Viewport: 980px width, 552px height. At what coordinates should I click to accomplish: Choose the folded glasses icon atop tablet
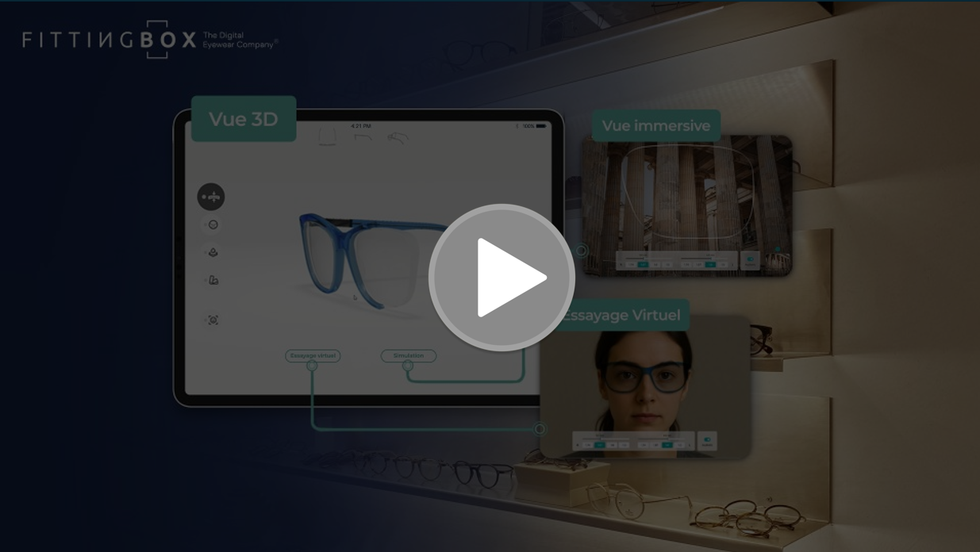(x=398, y=137)
